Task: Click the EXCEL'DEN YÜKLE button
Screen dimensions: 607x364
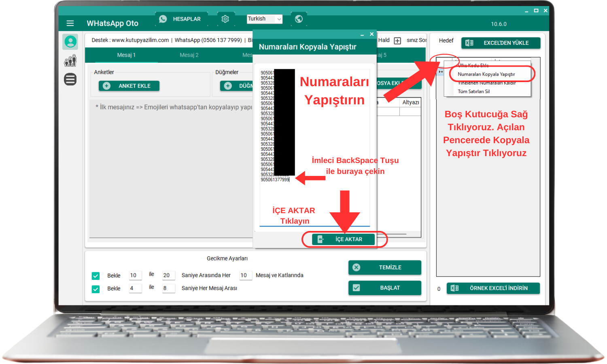Action: click(x=501, y=43)
